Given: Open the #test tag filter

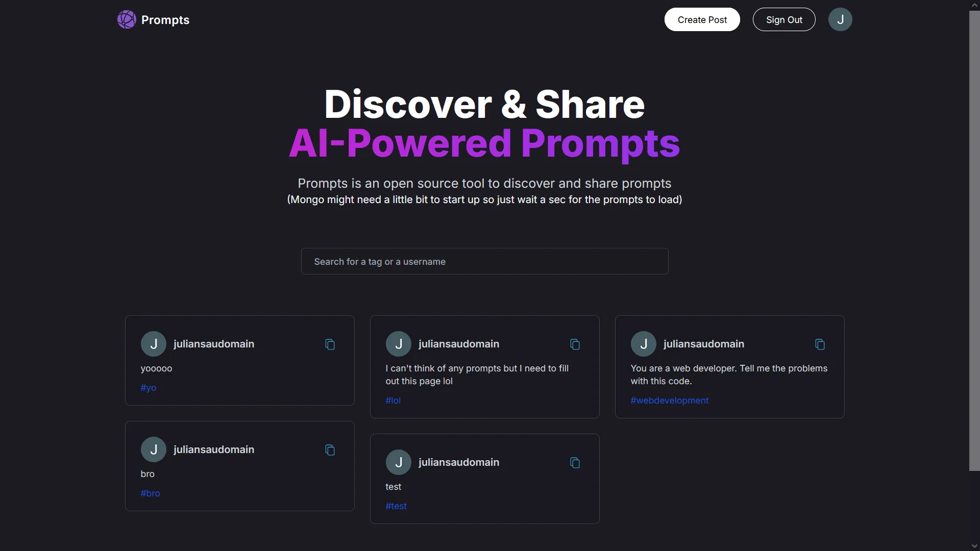Looking at the screenshot, I should (x=396, y=506).
